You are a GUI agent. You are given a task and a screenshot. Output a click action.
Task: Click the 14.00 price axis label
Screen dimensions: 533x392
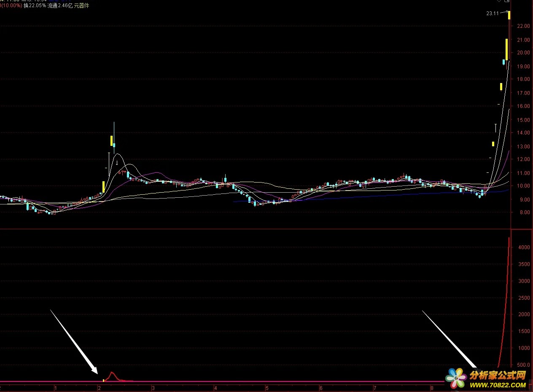click(523, 133)
